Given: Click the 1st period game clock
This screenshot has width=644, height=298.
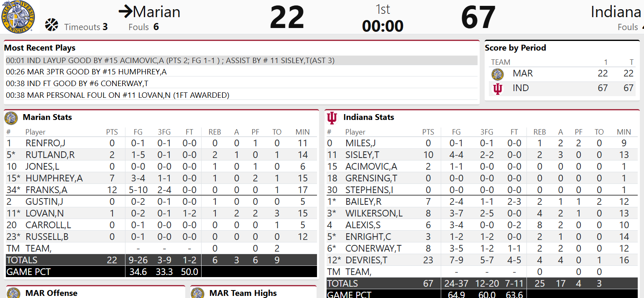Looking at the screenshot, I should point(383,26).
